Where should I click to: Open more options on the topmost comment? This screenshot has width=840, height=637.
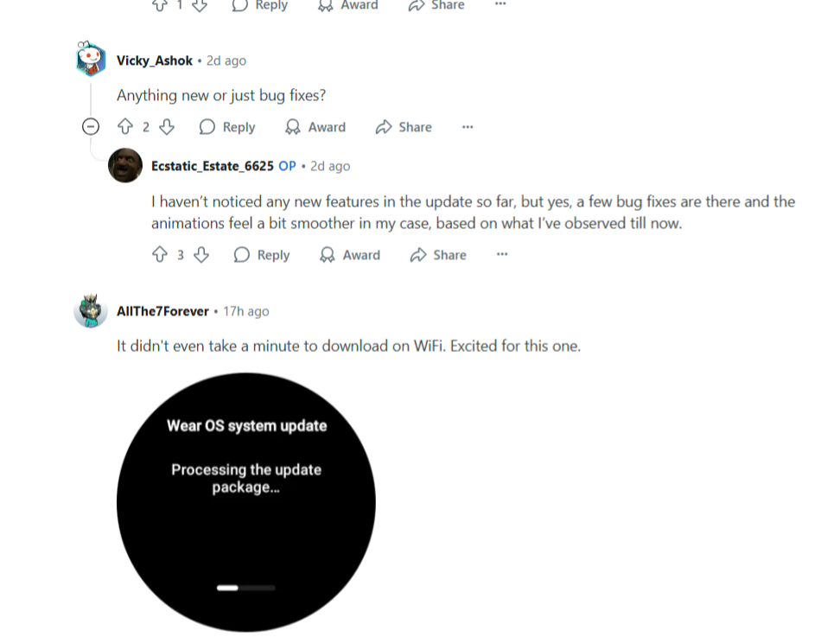(x=500, y=4)
